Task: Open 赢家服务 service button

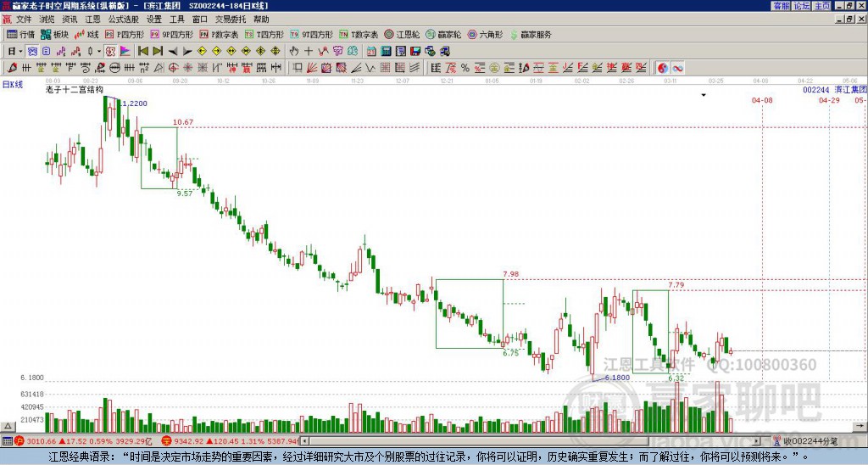Action: (531, 34)
